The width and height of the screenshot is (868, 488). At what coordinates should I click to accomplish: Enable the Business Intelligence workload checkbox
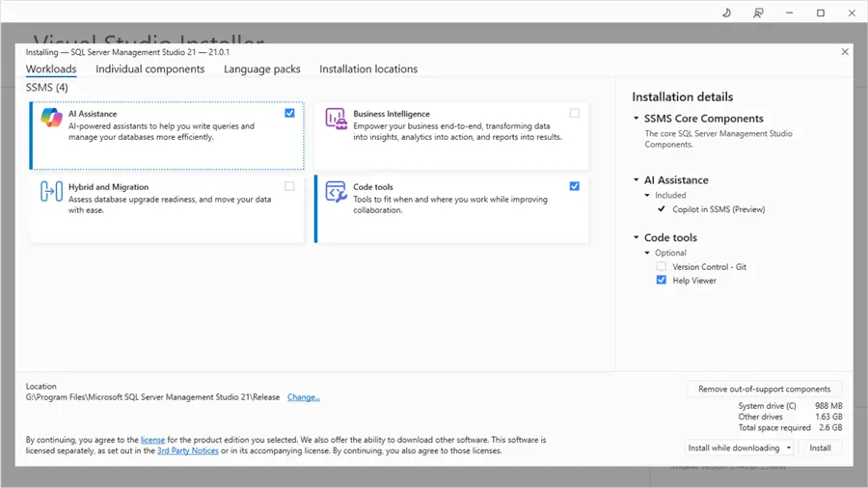[x=575, y=113]
